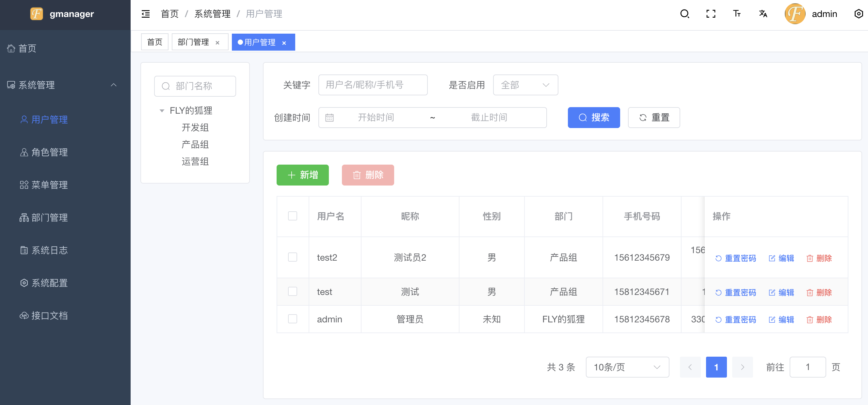Delete the test2 user row
Viewport: 868px width, 405px height.
819,258
